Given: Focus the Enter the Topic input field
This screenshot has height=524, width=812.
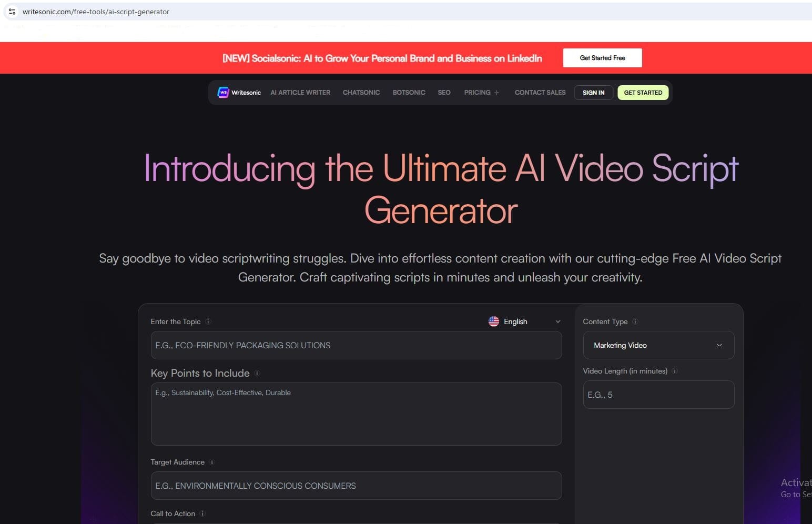Looking at the screenshot, I should pyautogui.click(x=356, y=345).
